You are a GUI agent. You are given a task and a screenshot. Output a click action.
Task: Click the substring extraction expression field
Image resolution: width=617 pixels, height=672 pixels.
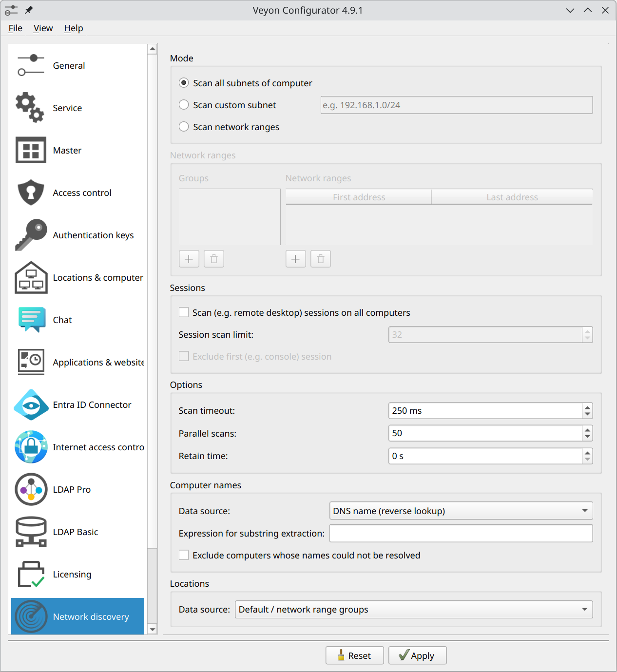point(461,533)
